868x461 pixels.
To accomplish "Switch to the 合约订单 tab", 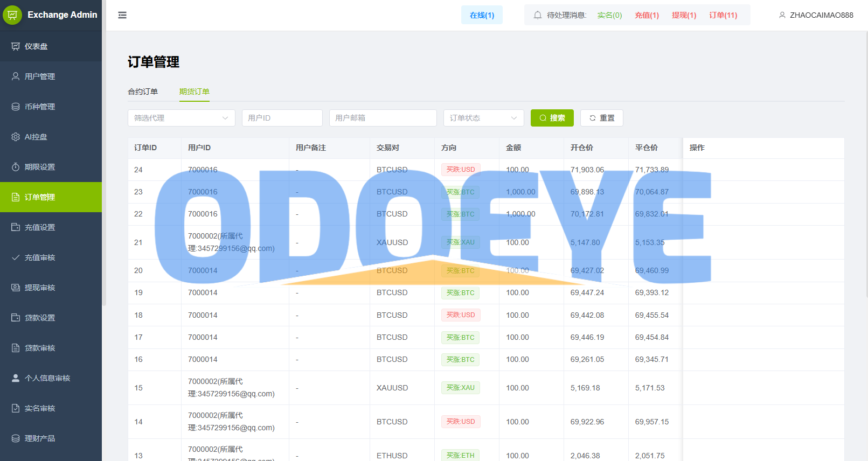I will tap(143, 92).
